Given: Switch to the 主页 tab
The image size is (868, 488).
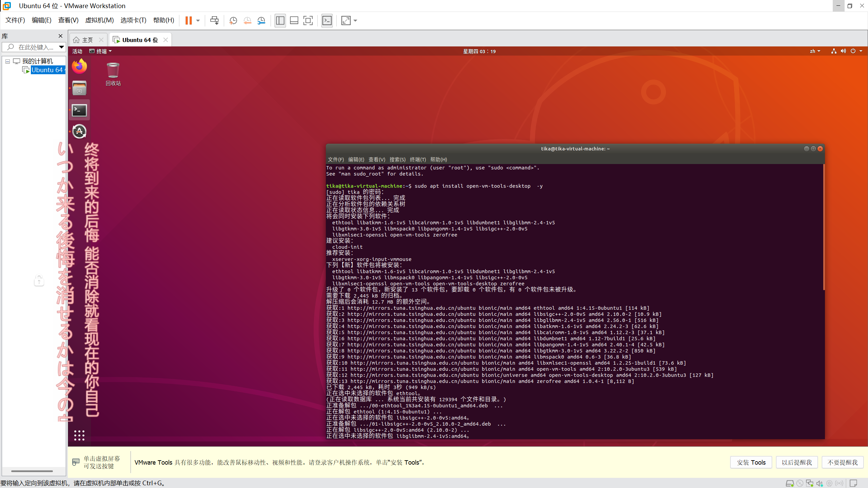Looking at the screenshot, I should pyautogui.click(x=87, y=40).
